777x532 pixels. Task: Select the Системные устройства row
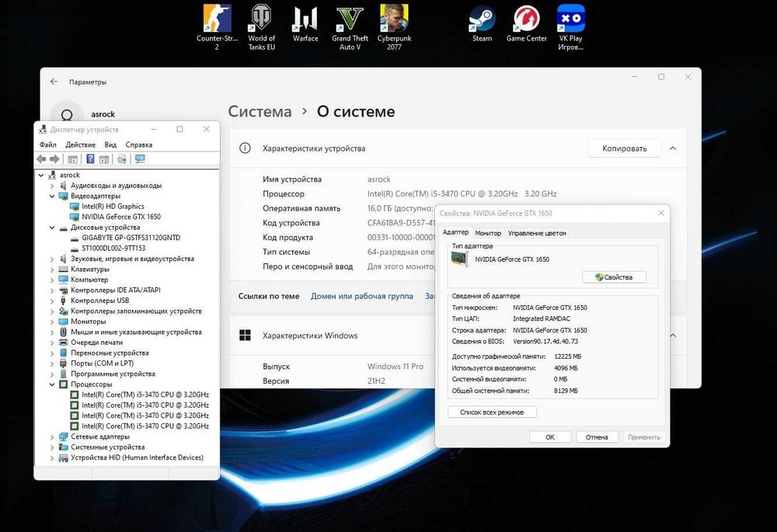107,447
